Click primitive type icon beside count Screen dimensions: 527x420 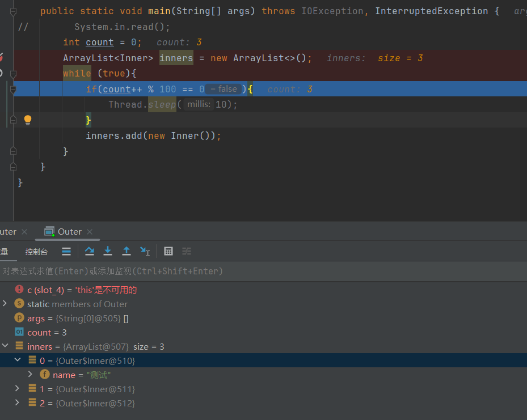19,332
